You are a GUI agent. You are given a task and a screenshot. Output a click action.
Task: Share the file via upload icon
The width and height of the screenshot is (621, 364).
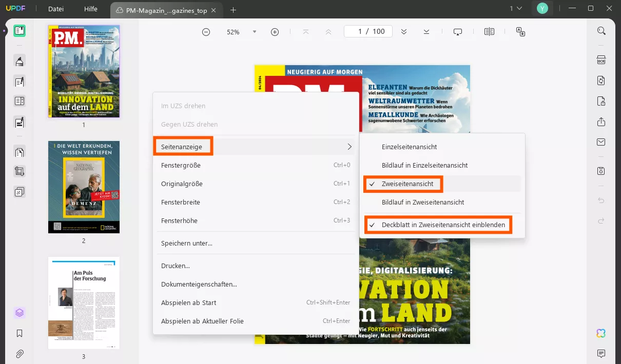click(x=601, y=122)
